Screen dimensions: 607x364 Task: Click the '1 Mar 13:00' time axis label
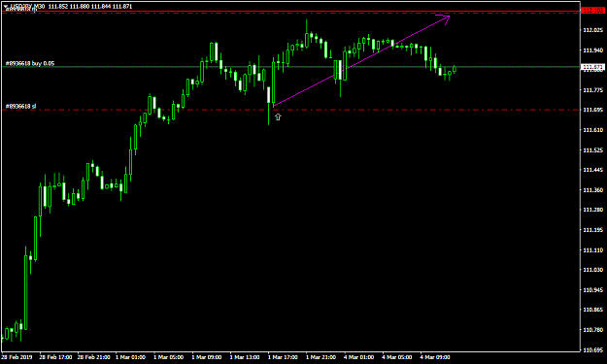[245, 357]
